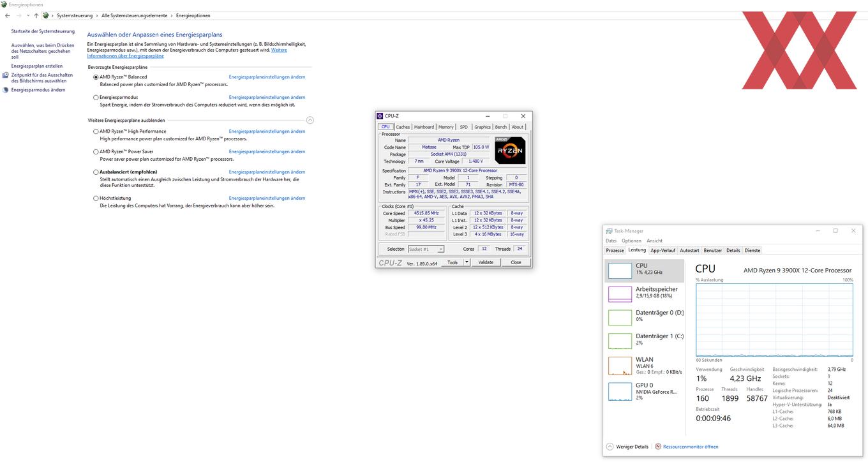The image size is (868, 462).
Task: Collapse with Weniger Details button
Action: pyautogui.click(x=627, y=447)
